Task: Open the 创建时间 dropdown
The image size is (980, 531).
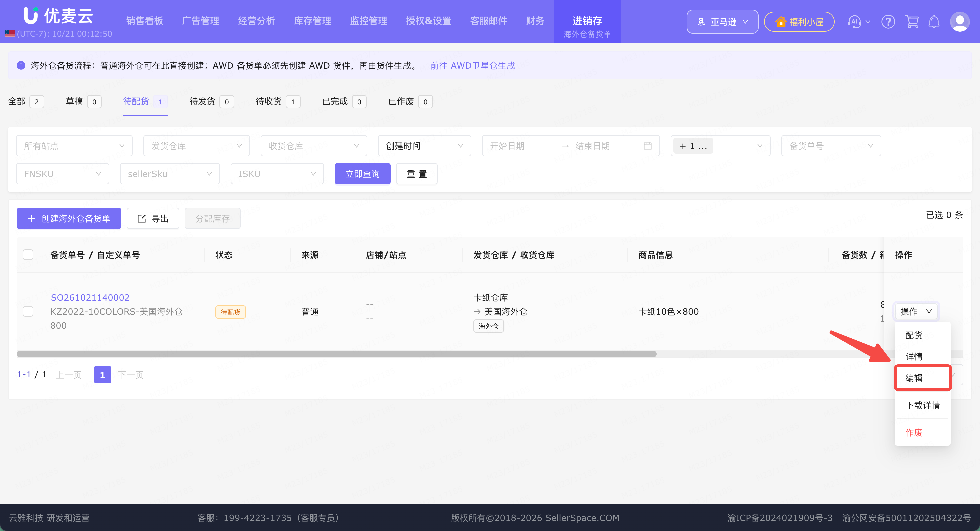Action: coord(425,146)
